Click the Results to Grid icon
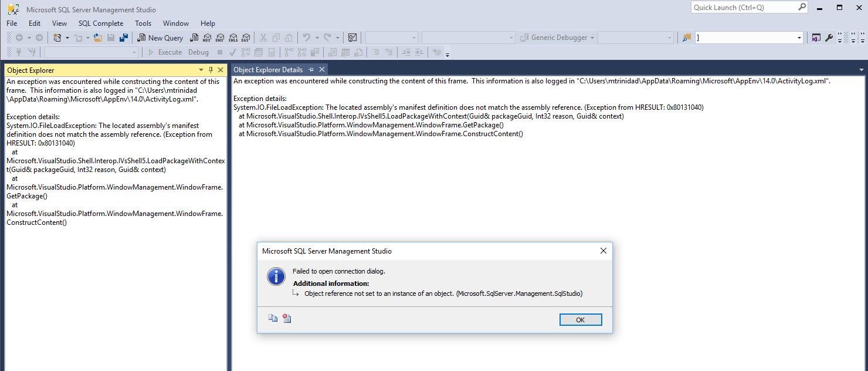The image size is (868, 371). tap(345, 52)
